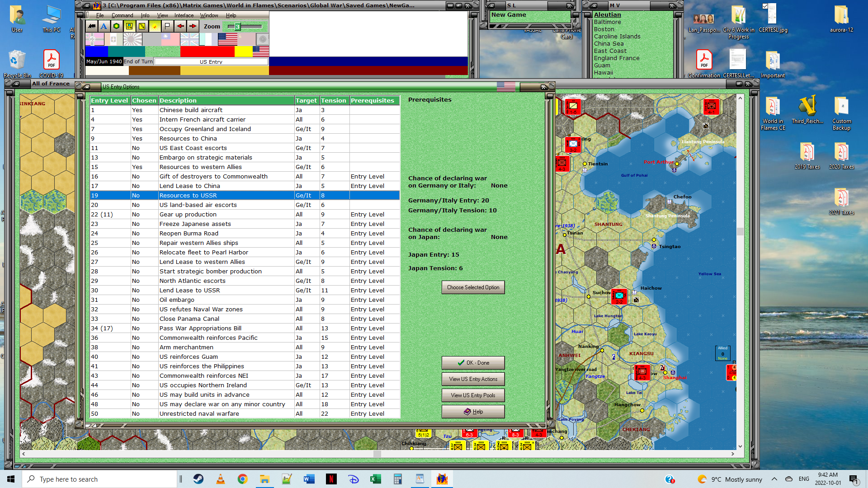Click the red right arrow toolbar button

[193, 26]
